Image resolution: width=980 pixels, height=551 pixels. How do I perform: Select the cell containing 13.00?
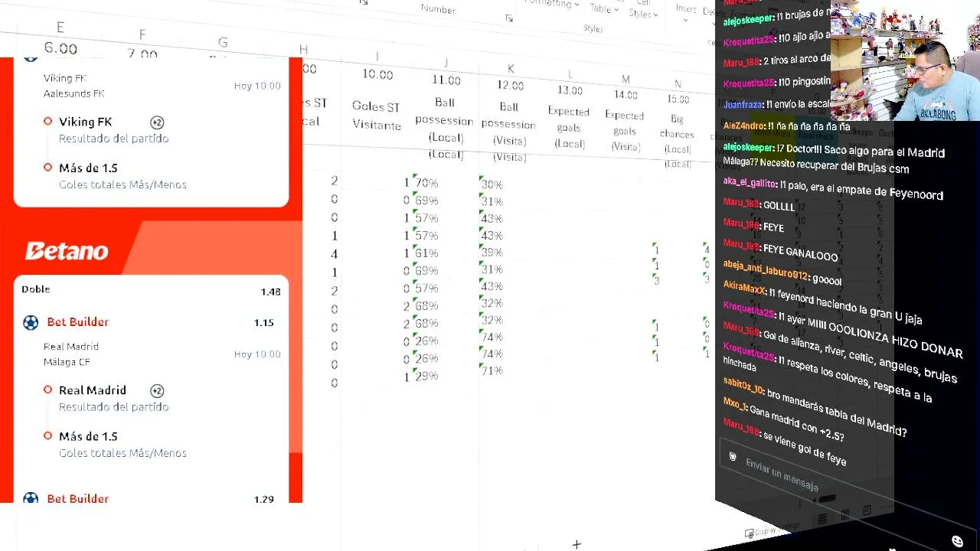pos(570,90)
